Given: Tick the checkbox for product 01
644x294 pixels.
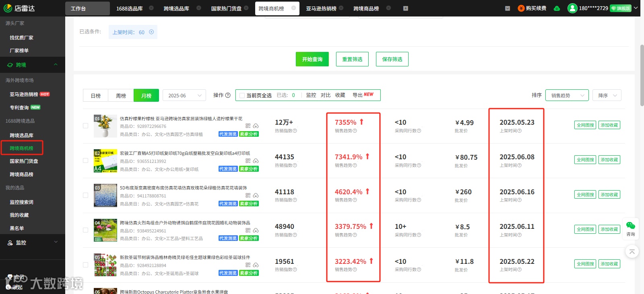Looking at the screenshot, I should [85, 125].
